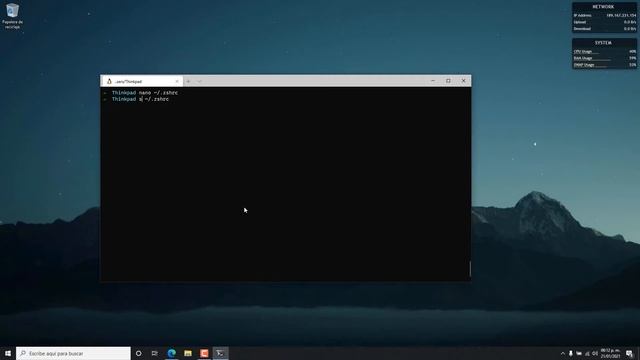Viewport: 640px width, 360px height.
Task: Select the Thinkpad terminal tab
Action: pyautogui.click(x=142, y=81)
